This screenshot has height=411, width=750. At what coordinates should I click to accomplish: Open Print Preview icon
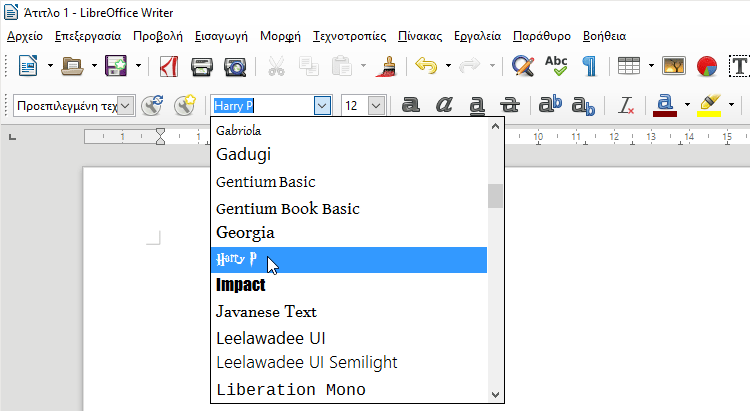pos(235,67)
